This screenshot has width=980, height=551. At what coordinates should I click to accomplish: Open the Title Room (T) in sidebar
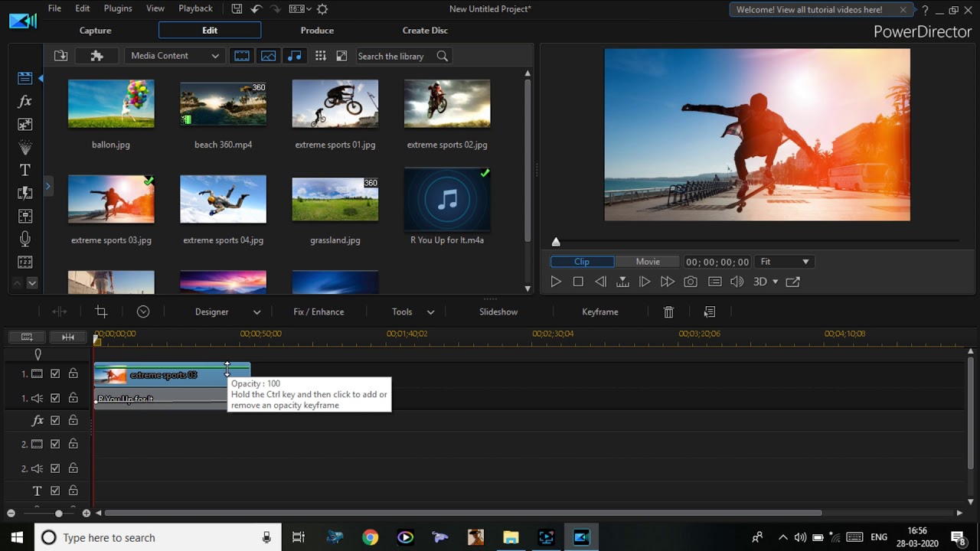(x=24, y=170)
